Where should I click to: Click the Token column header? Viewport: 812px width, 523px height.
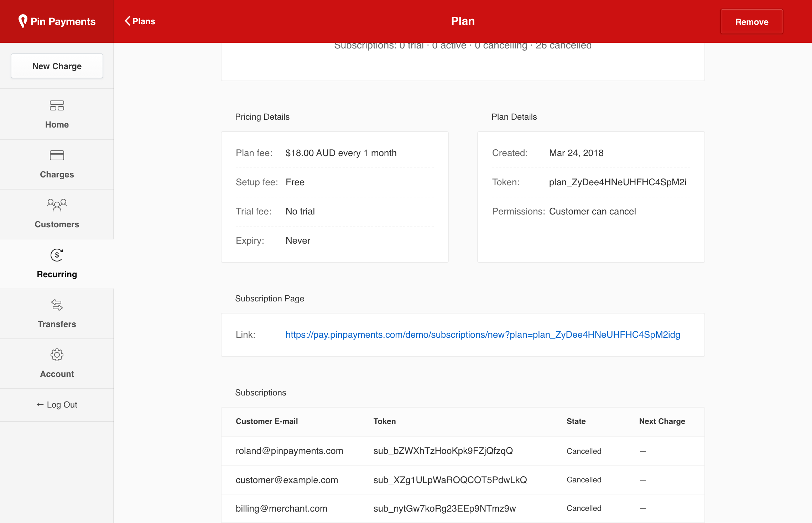pyautogui.click(x=385, y=421)
